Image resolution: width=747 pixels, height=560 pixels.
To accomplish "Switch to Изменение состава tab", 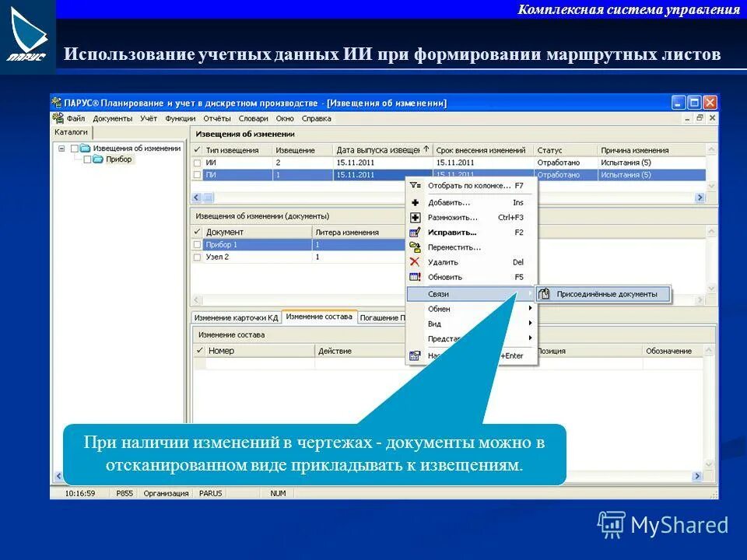I will click(x=319, y=317).
